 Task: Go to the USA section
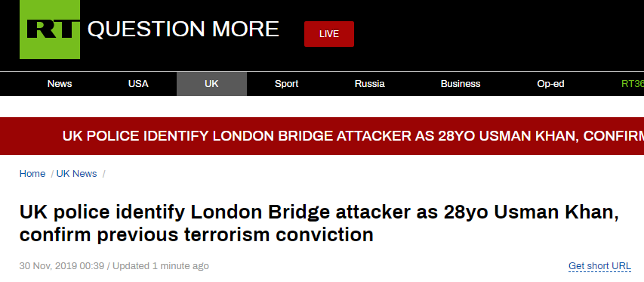pyautogui.click(x=138, y=84)
